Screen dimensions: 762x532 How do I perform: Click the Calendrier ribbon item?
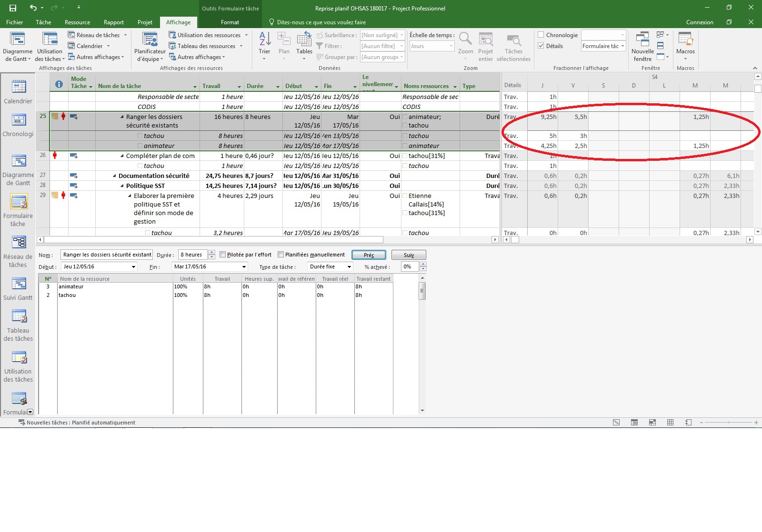click(x=89, y=46)
